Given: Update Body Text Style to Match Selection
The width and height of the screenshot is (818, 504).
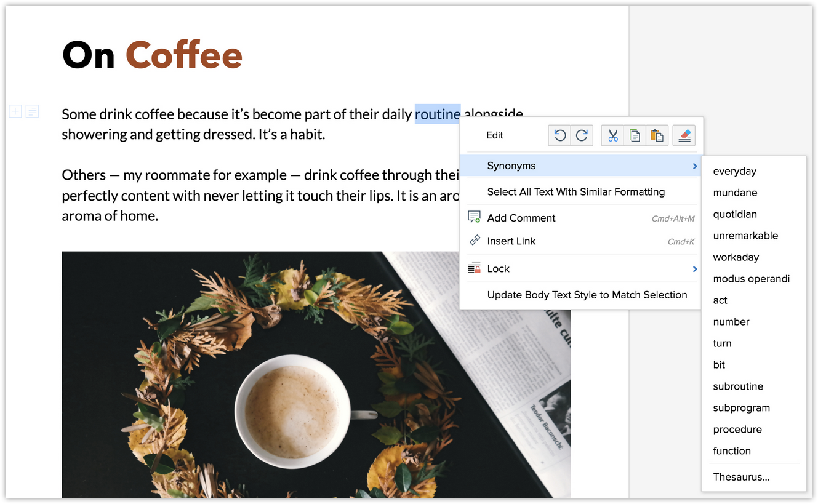Looking at the screenshot, I should (587, 295).
